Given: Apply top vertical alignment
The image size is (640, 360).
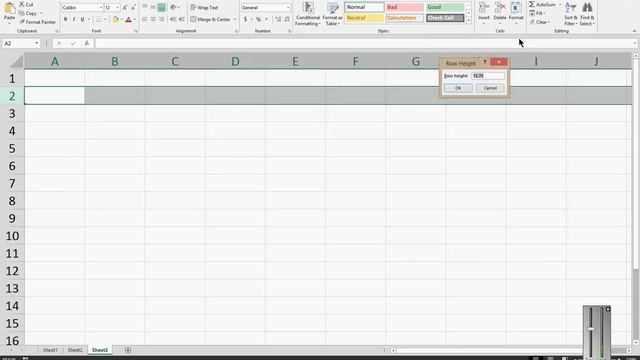Looking at the screenshot, I should tap(144, 7).
